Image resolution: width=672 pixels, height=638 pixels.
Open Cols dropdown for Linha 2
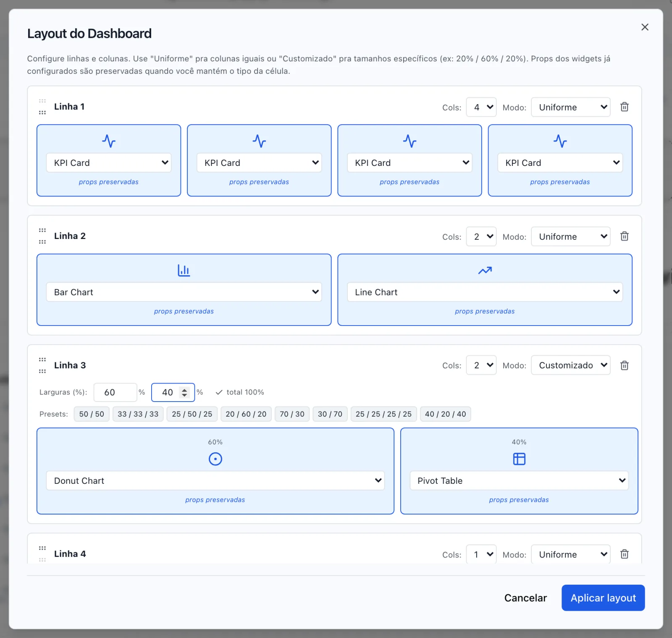click(481, 236)
